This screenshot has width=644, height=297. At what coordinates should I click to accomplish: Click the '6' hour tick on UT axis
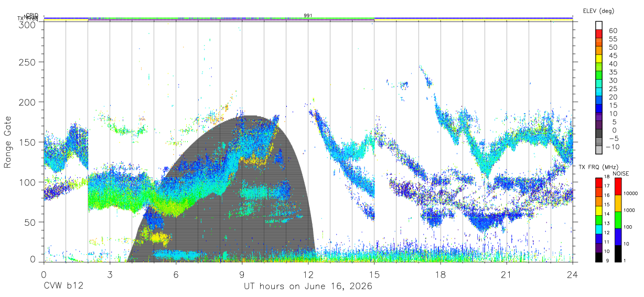[x=176, y=274]
